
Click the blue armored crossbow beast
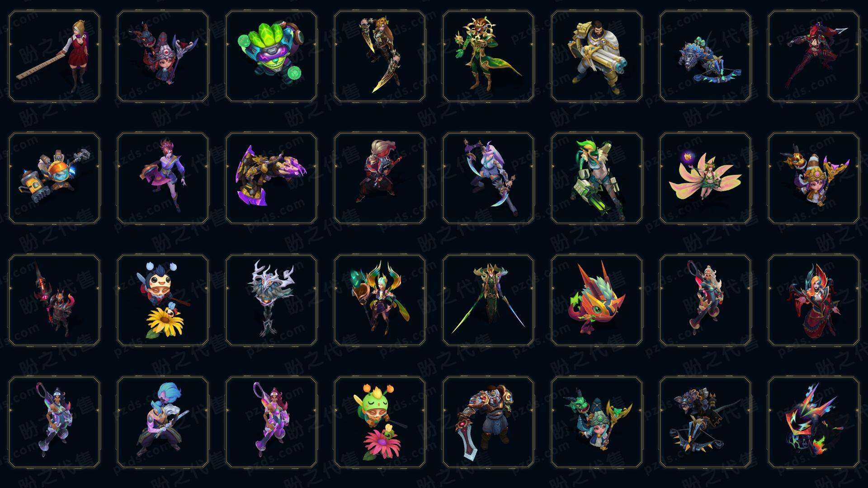pyautogui.click(x=705, y=56)
